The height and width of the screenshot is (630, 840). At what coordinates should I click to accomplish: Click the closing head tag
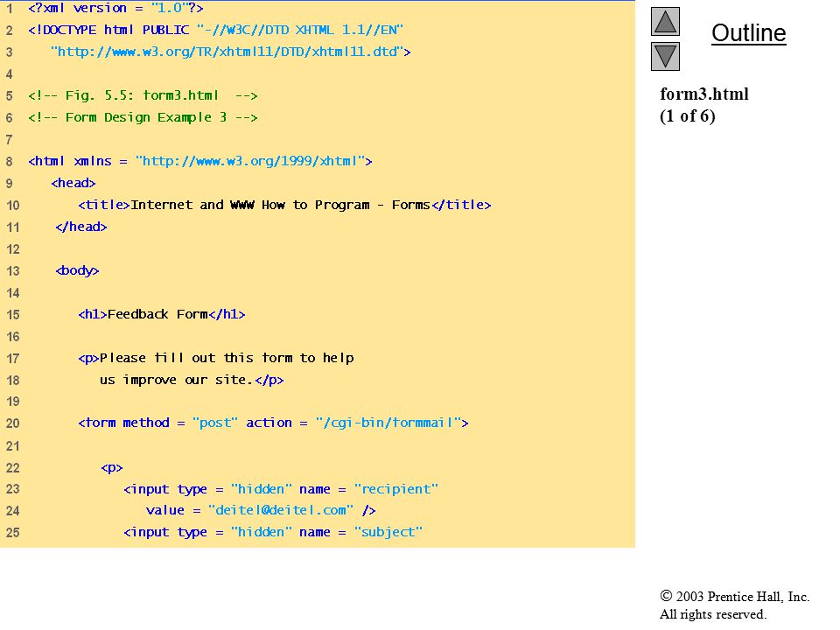[80, 227]
